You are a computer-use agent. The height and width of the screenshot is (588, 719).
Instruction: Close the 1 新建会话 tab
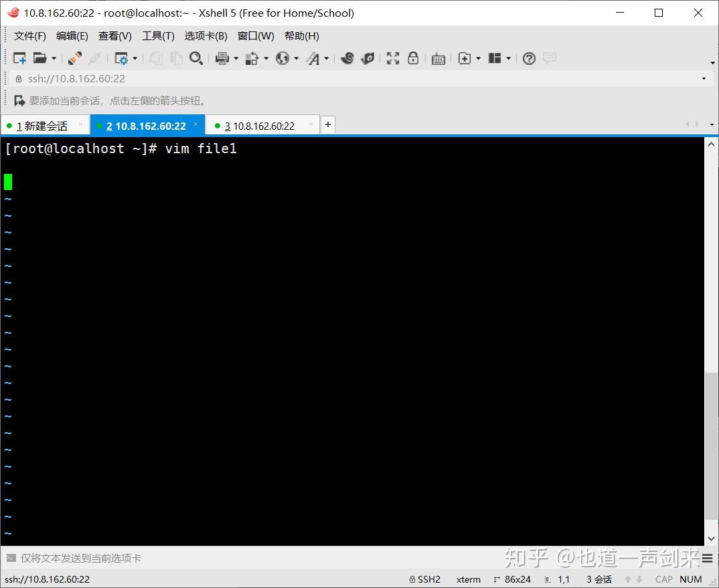coord(81,124)
